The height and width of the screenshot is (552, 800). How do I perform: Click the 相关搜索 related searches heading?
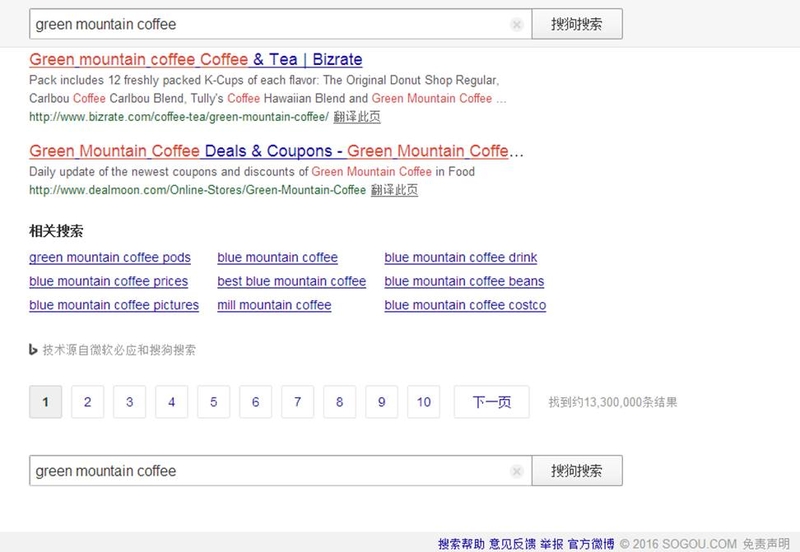coord(56,231)
